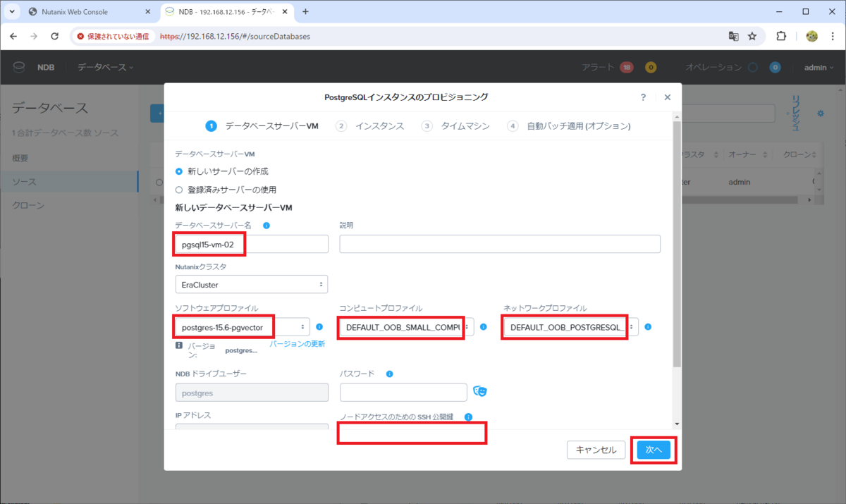Click the version info icon under software profile
846x504 pixels.
click(179, 345)
